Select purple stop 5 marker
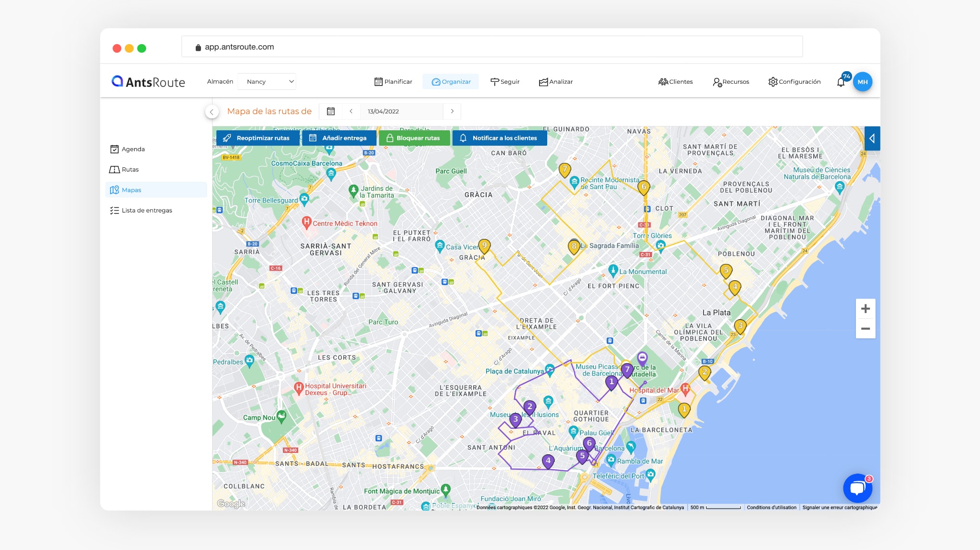Screen dimensions: 980x550 tap(582, 457)
